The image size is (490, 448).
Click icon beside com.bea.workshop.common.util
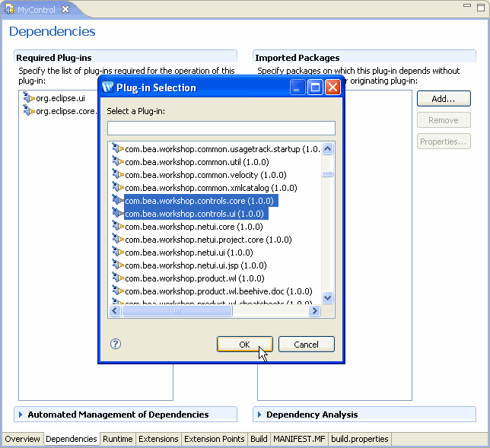118,161
